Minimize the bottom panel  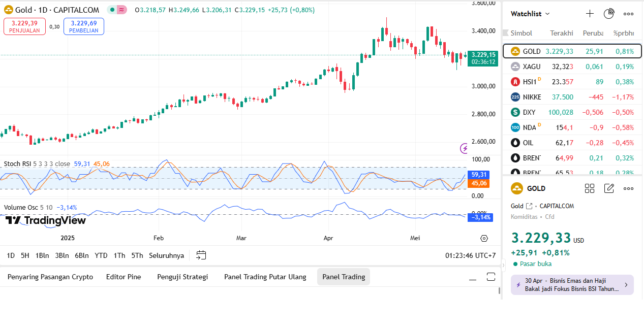(473, 277)
